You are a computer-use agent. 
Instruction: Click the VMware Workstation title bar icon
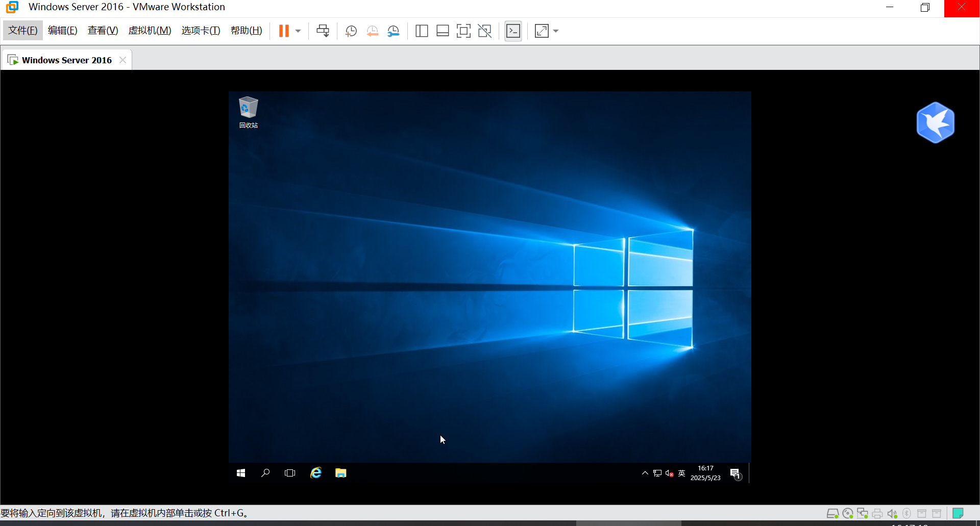click(12, 7)
